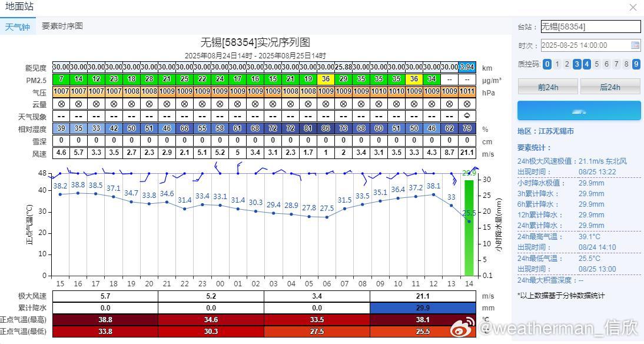This screenshot has height=344, width=644.
Task: Toggle quality code 9
Action: (636, 64)
